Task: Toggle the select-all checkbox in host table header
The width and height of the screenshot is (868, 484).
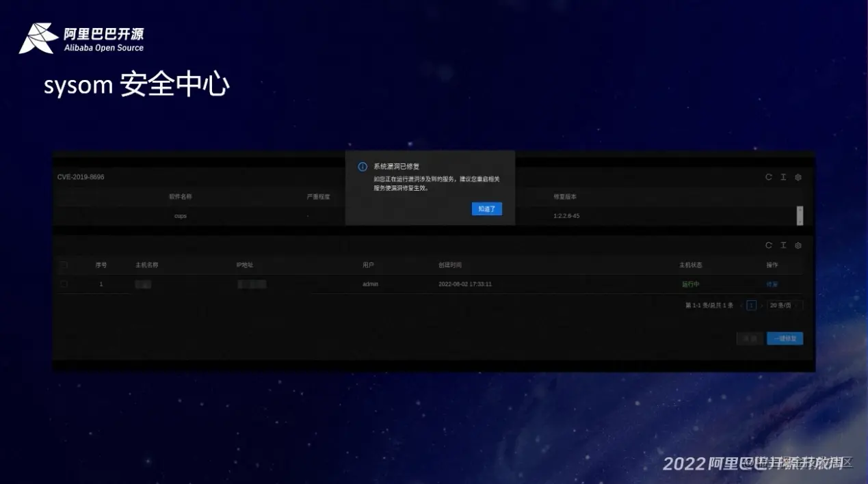Action: click(x=64, y=265)
